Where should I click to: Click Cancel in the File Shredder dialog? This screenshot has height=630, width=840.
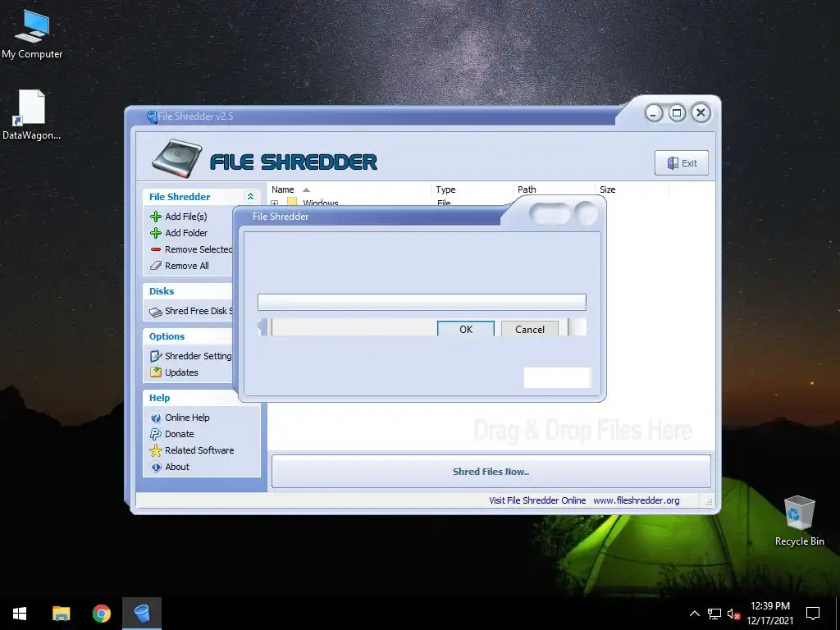tap(530, 329)
